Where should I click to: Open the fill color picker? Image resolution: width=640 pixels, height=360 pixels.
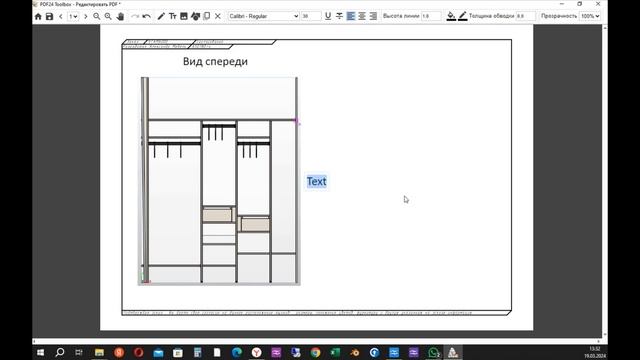451,16
